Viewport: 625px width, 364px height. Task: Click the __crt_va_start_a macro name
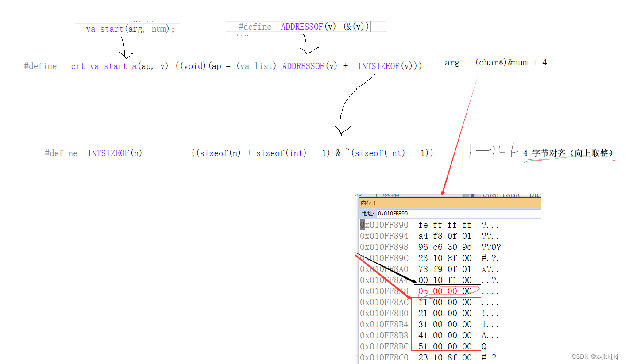point(99,66)
